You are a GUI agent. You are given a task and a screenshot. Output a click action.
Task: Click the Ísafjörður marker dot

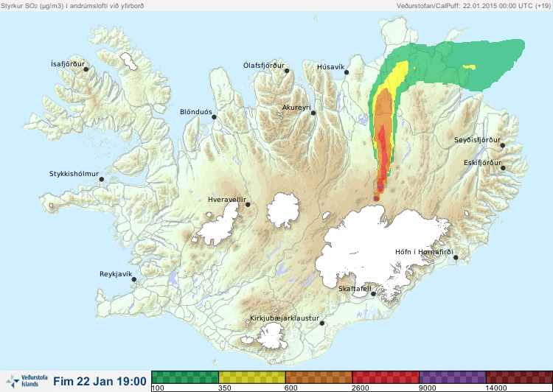[86, 69]
